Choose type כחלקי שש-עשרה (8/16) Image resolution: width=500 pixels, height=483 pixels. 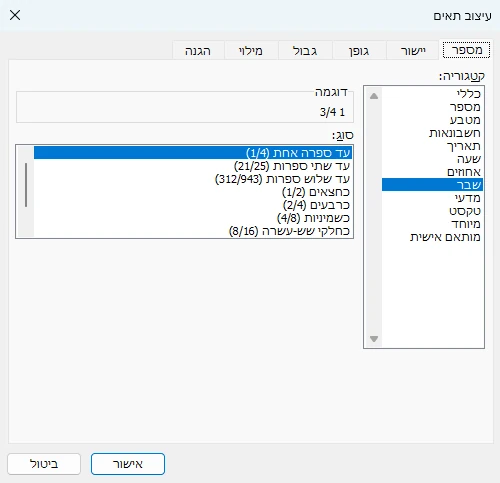click(x=193, y=231)
